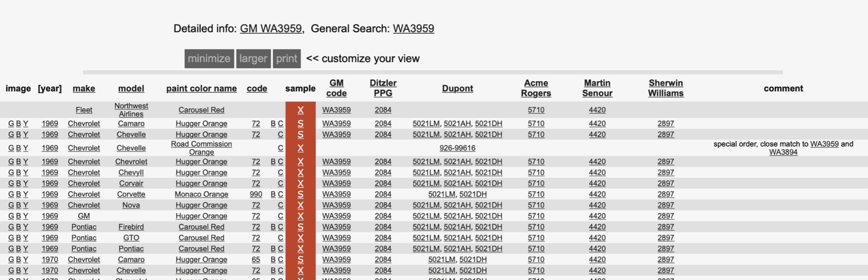Click the Pontiac make link in Firebird row

[x=84, y=227]
